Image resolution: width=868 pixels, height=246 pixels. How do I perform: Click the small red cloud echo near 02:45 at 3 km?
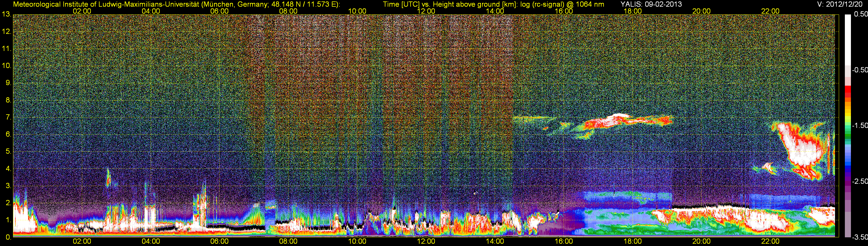108,181
